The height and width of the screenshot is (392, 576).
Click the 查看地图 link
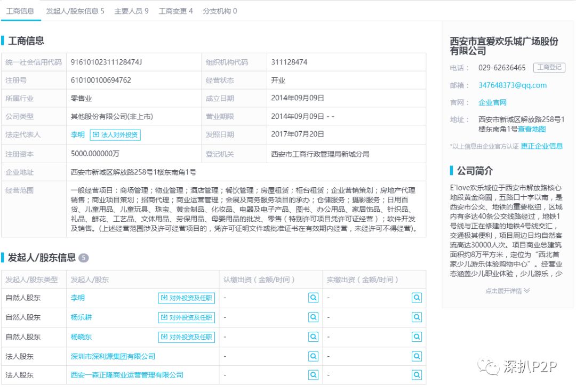coord(532,129)
